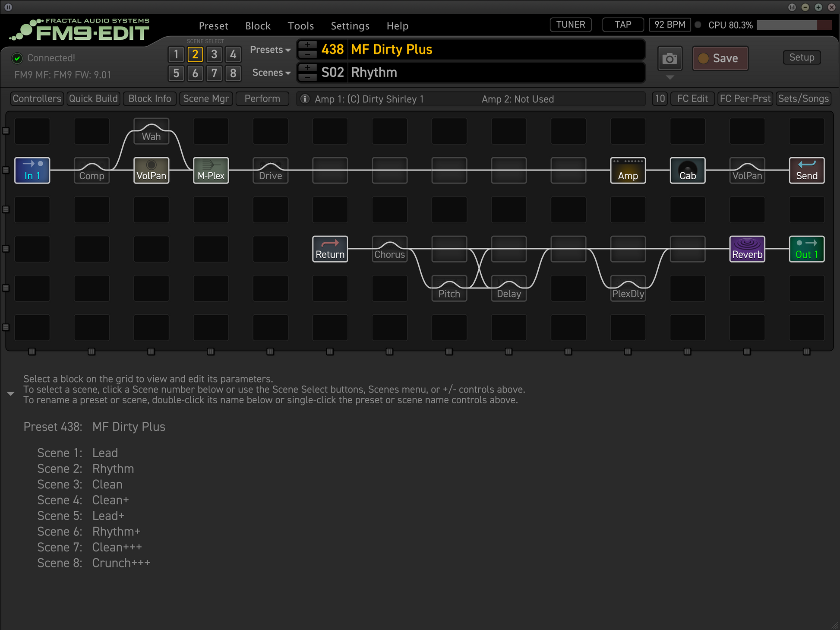Click the Save button
Image resolution: width=840 pixels, height=630 pixels.
click(720, 58)
